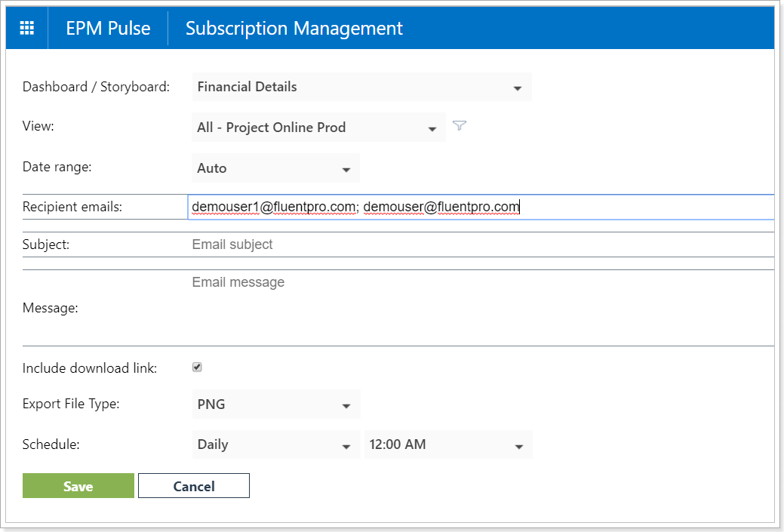Click into the Recipient emails field

coord(481,207)
